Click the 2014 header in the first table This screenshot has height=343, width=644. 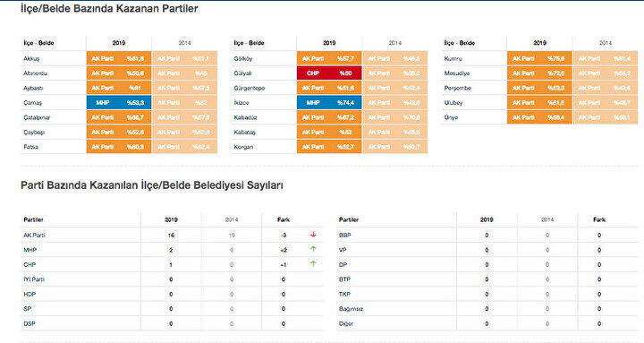pyautogui.click(x=185, y=43)
